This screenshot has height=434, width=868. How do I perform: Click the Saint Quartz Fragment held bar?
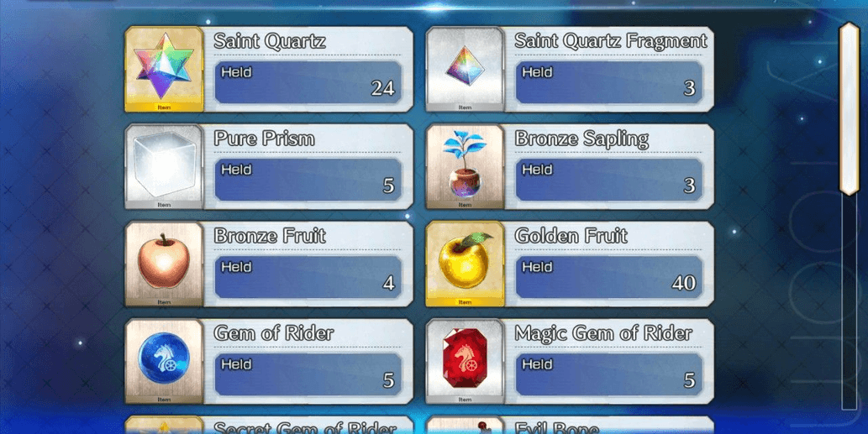click(609, 82)
